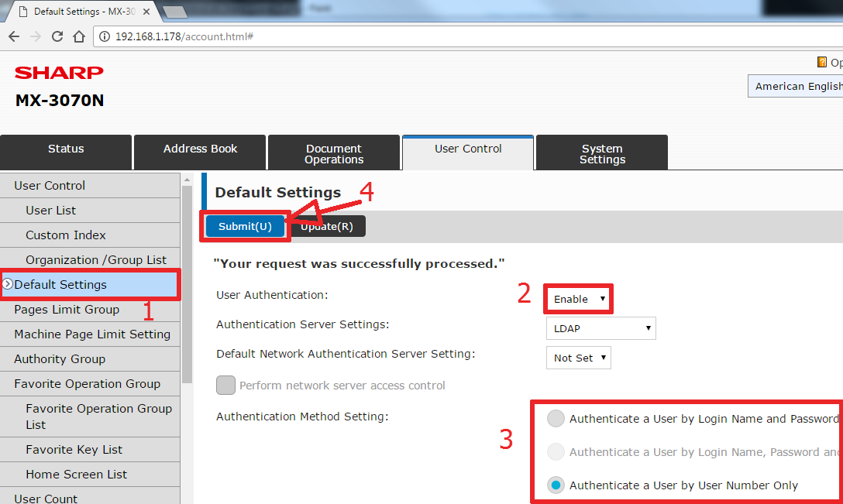Viewport: 843px width, 504px height.
Task: Click the browser home icon
Action: coord(78,36)
